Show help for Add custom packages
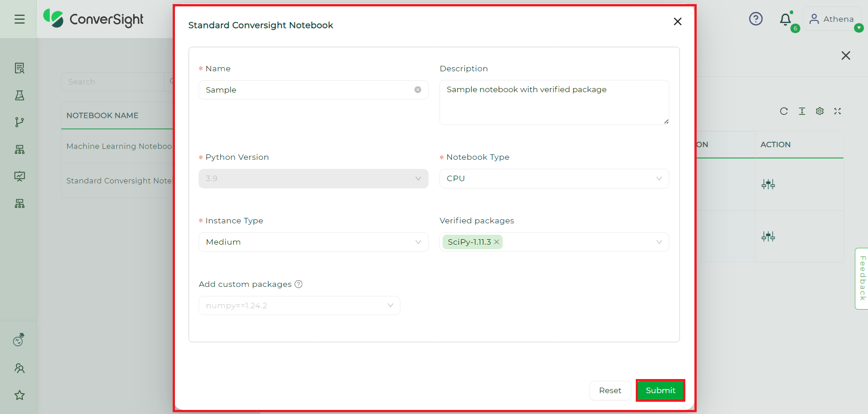Image resolution: width=868 pixels, height=414 pixels. 299,284
